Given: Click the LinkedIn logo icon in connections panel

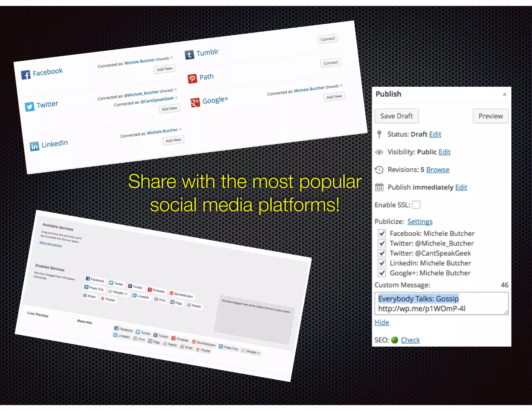Looking at the screenshot, I should click(34, 146).
